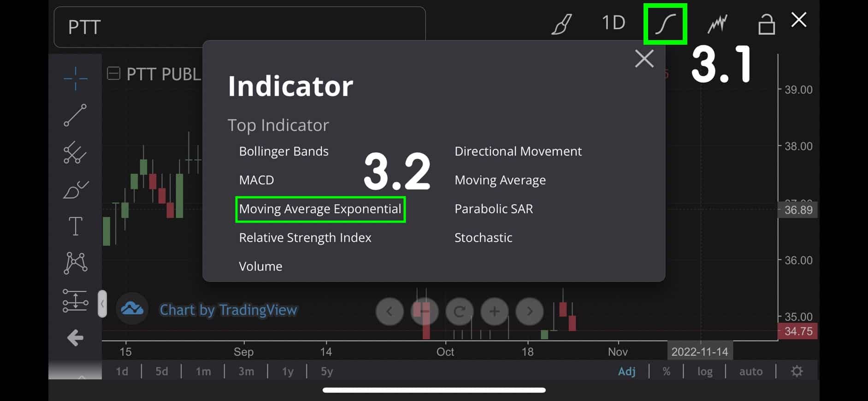Choose Bollinger Bands indicator

[x=283, y=151]
